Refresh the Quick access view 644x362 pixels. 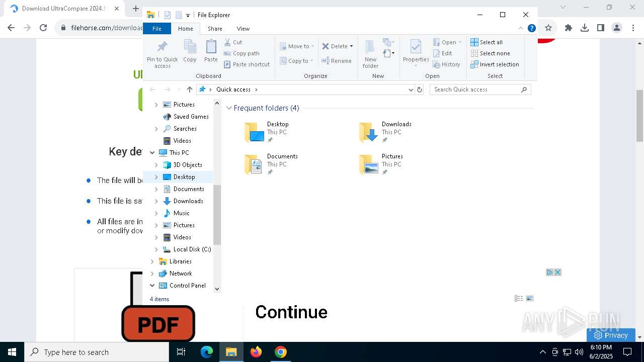[x=420, y=89]
